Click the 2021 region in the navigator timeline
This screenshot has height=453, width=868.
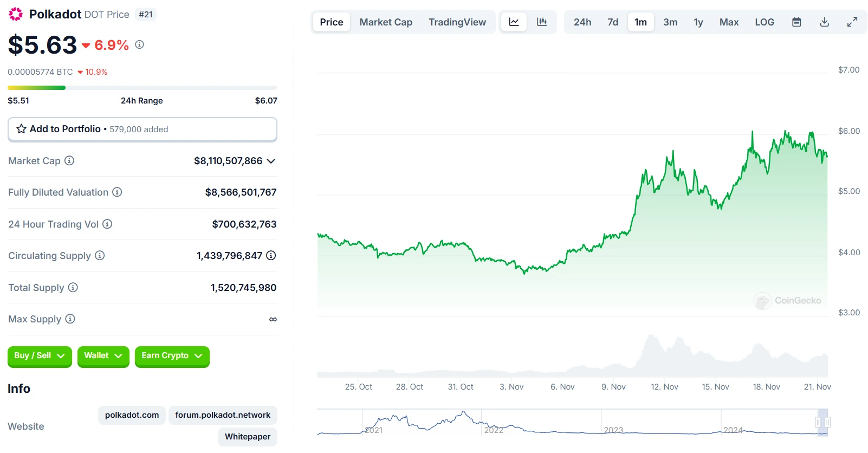374,430
